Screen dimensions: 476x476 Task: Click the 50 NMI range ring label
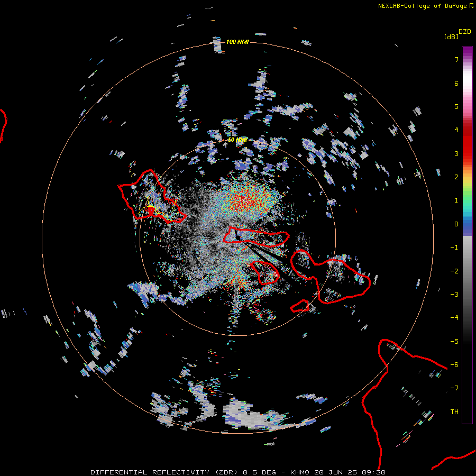[x=237, y=140]
